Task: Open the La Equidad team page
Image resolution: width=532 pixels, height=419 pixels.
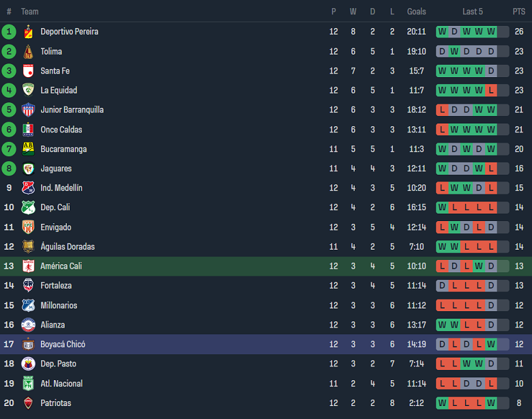Action: (x=59, y=91)
